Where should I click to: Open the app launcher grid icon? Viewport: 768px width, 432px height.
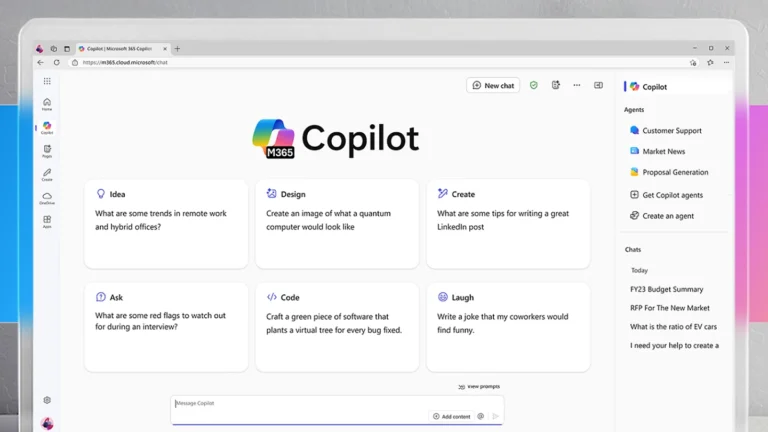tap(47, 81)
